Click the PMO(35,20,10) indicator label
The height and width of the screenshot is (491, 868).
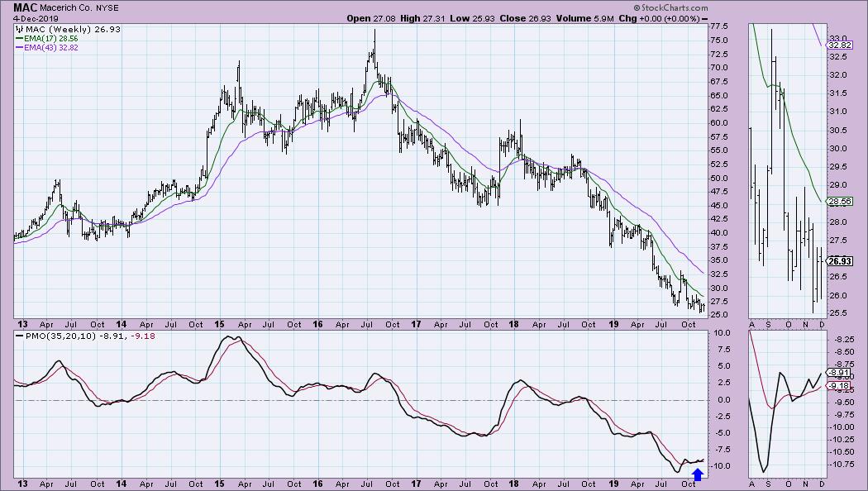click(x=61, y=336)
